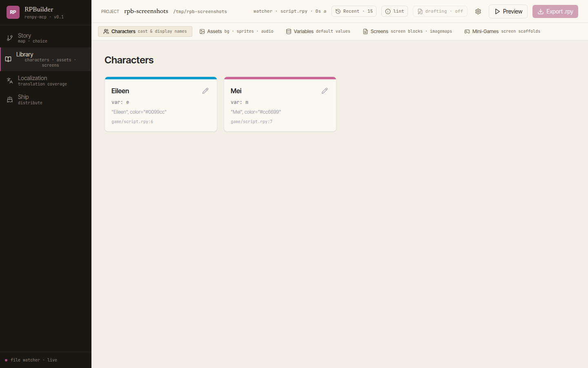Click Mei's var: m text
The height and width of the screenshot is (368, 588).
[239, 102]
